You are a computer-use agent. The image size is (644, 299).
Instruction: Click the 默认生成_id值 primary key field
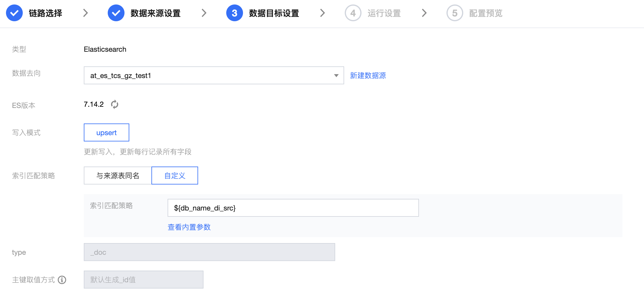(x=143, y=280)
